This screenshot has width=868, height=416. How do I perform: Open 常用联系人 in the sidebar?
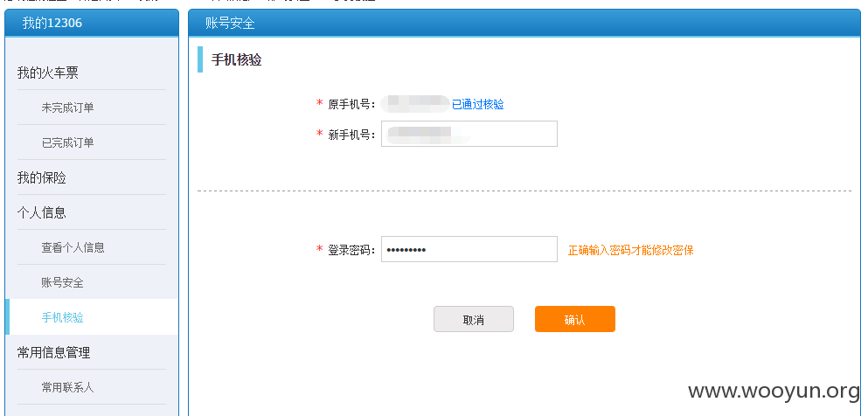(x=67, y=387)
